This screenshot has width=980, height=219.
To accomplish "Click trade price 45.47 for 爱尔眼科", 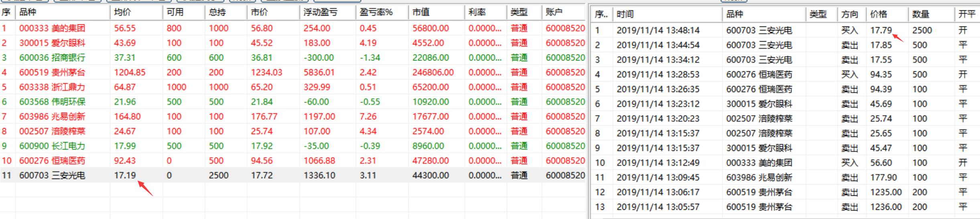I will pyautogui.click(x=881, y=148).
